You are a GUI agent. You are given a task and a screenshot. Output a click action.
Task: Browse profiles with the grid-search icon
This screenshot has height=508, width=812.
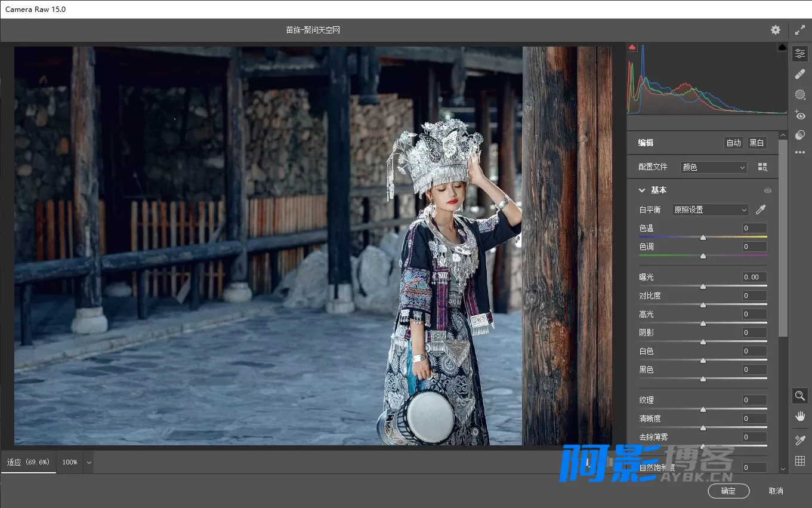(762, 167)
